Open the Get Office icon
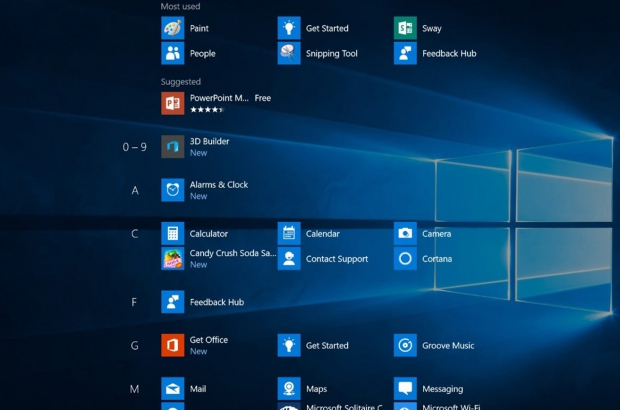 (x=172, y=345)
